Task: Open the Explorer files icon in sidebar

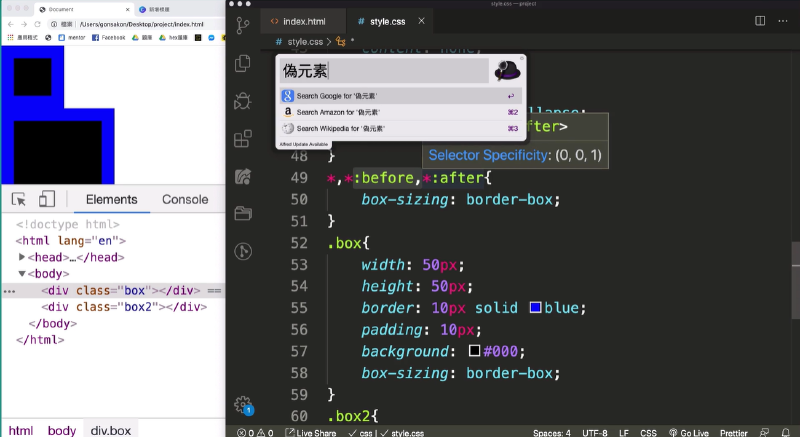Action: (x=242, y=63)
